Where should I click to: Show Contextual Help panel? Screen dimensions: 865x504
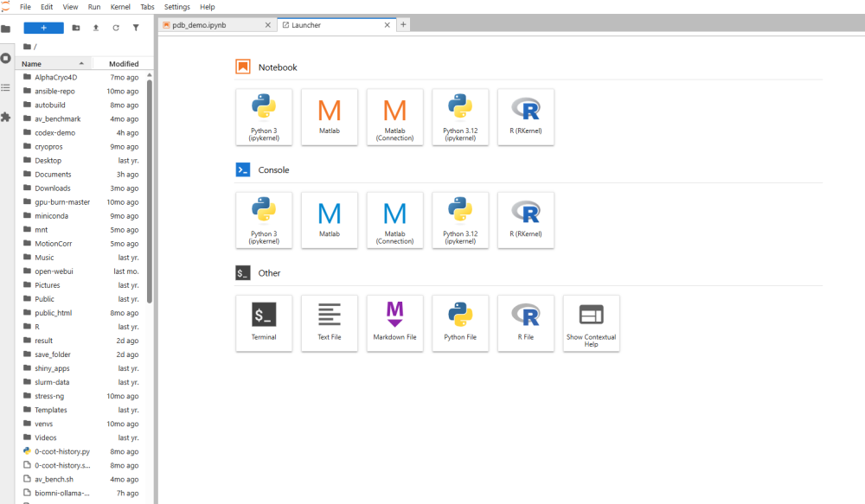[592, 323]
